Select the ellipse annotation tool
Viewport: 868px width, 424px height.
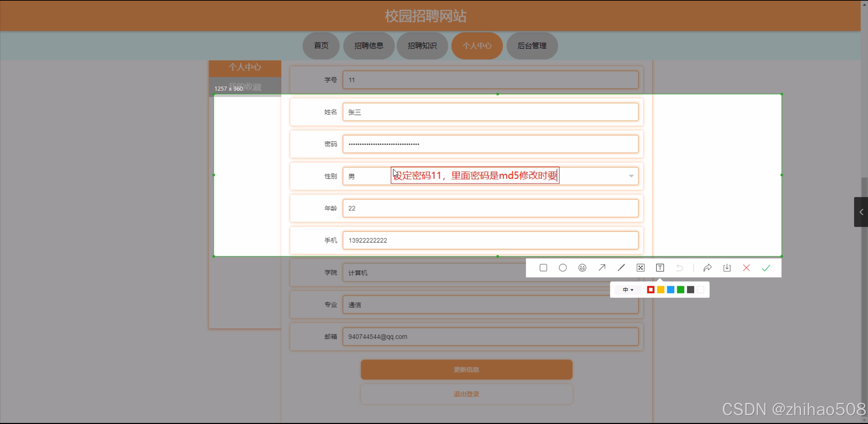(x=562, y=268)
